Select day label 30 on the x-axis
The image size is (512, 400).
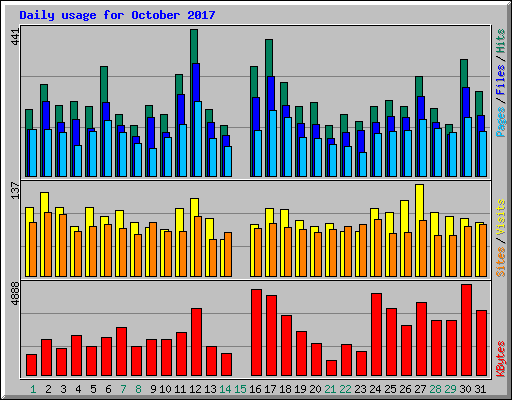[465, 389]
